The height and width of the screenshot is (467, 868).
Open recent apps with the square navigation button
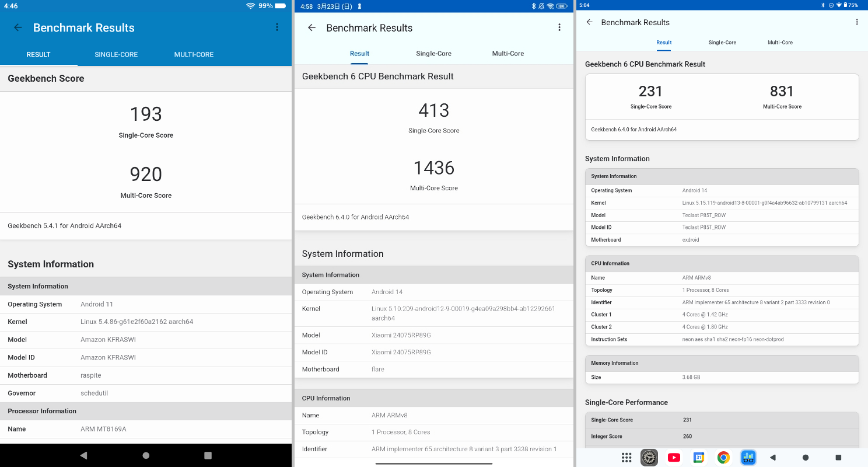coord(838,457)
